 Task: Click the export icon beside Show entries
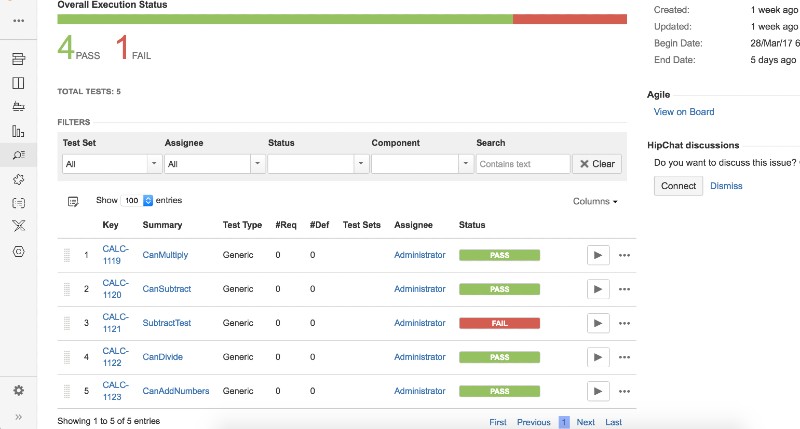[x=73, y=201]
